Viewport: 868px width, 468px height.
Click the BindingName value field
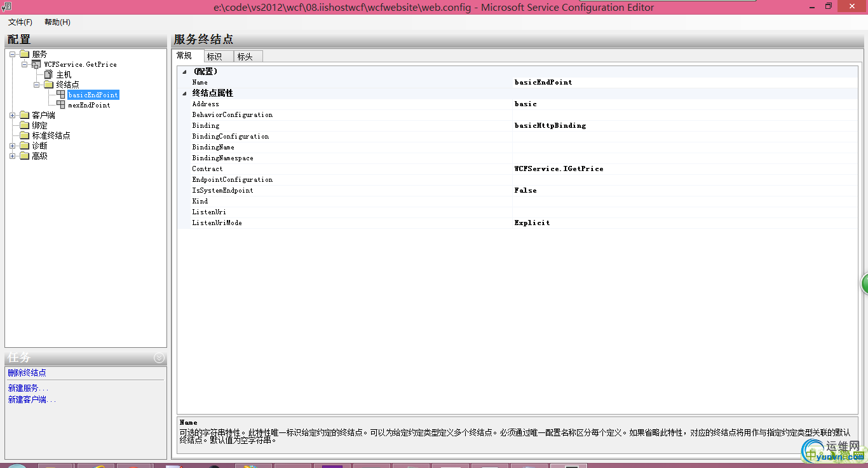pos(685,147)
